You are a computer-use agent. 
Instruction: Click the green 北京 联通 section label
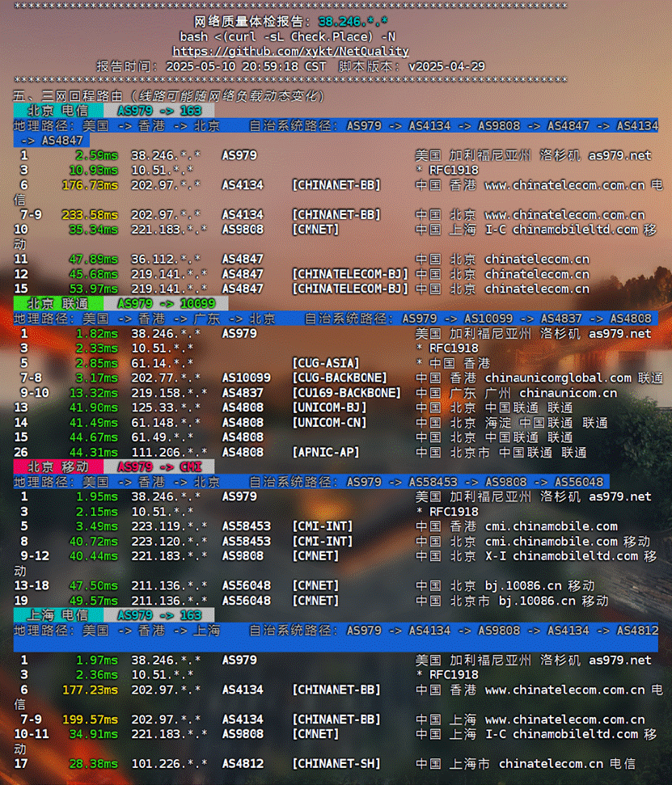point(57,303)
